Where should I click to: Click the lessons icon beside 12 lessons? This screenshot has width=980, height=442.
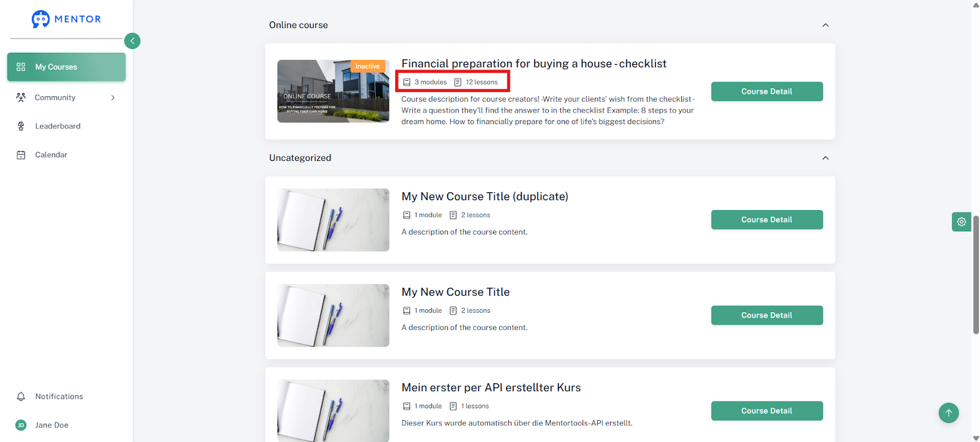[458, 82]
